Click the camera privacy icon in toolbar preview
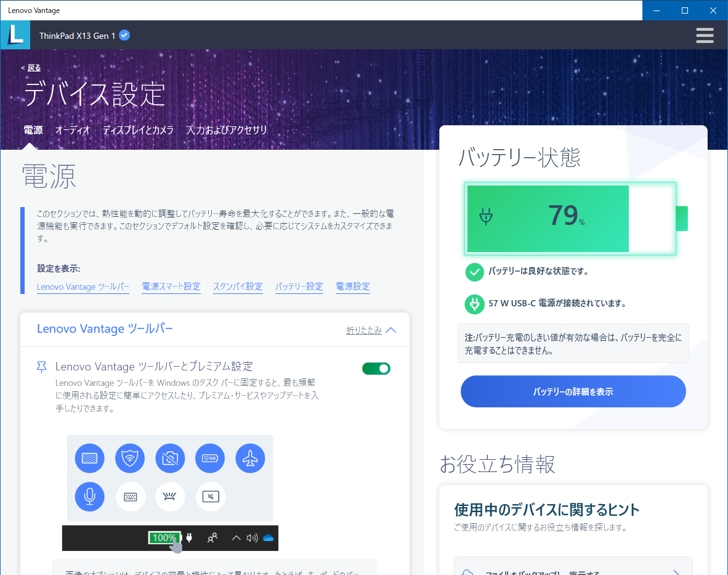The width and height of the screenshot is (728, 575). point(170,459)
